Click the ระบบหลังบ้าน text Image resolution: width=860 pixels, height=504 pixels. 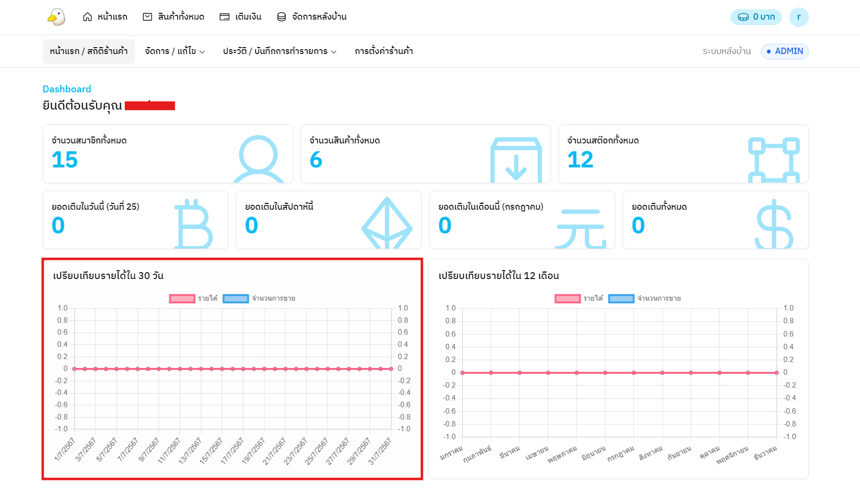(x=727, y=51)
